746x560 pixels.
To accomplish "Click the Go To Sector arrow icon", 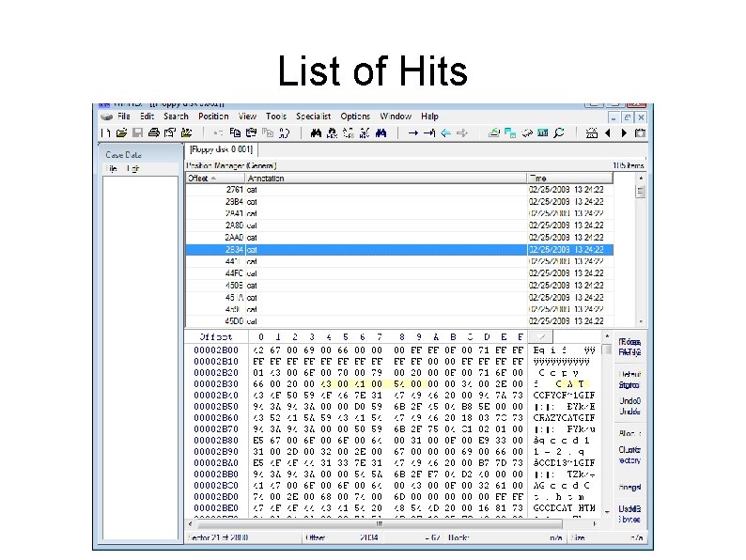I will [x=429, y=132].
